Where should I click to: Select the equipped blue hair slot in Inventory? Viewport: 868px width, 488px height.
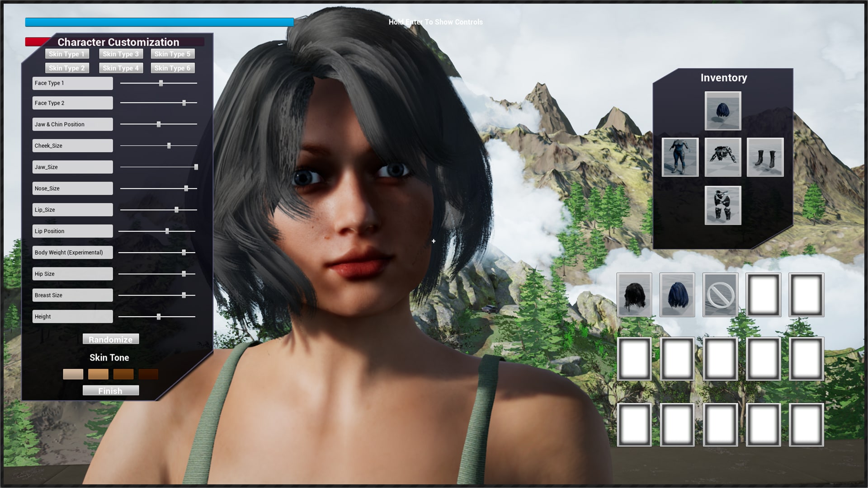722,111
